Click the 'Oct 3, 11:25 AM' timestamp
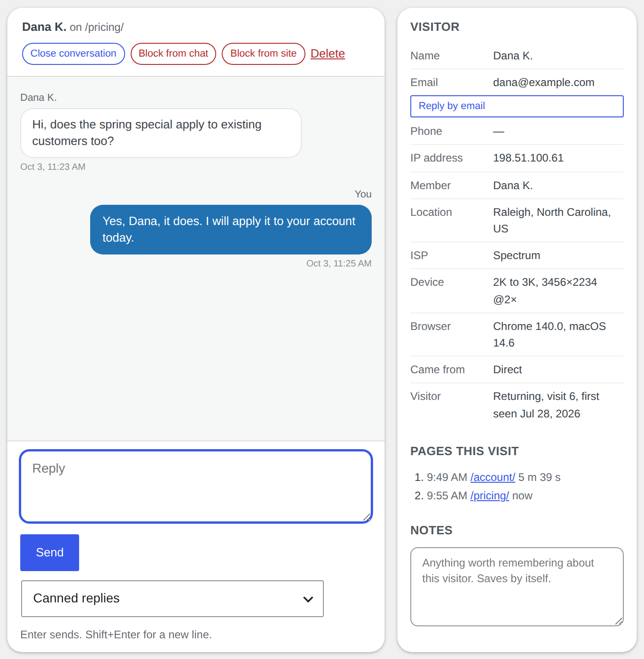The width and height of the screenshot is (644, 659). 339,264
